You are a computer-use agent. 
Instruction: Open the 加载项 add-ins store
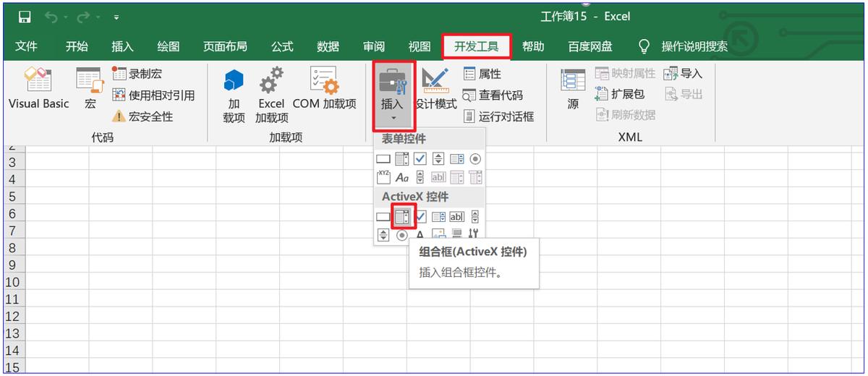234,95
